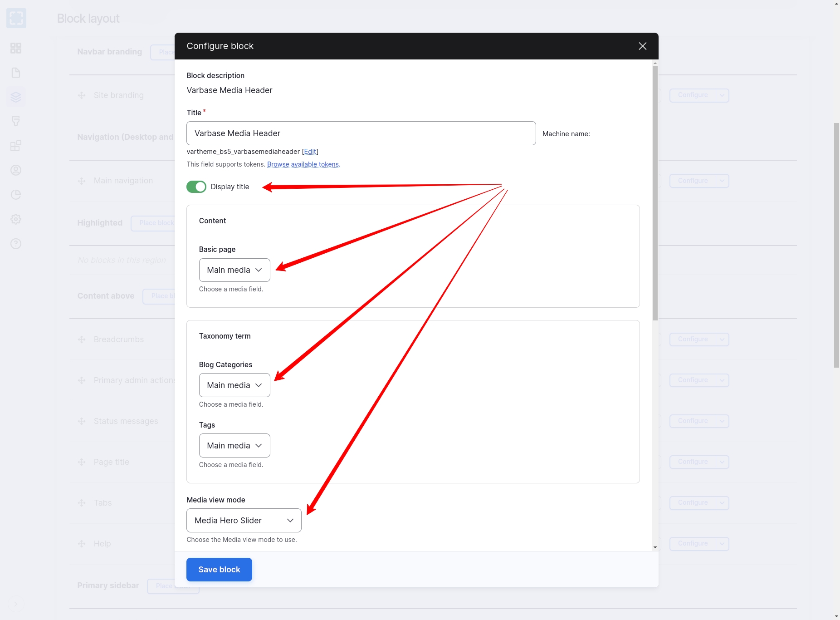840x620 pixels.
Task: Open the Appearance brush icon in sidebar
Action: (x=16, y=121)
